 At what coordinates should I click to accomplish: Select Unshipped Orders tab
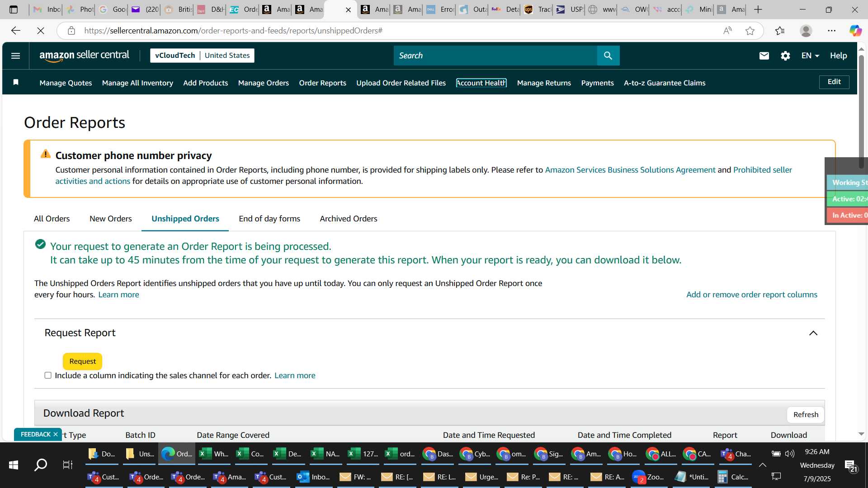(x=185, y=219)
